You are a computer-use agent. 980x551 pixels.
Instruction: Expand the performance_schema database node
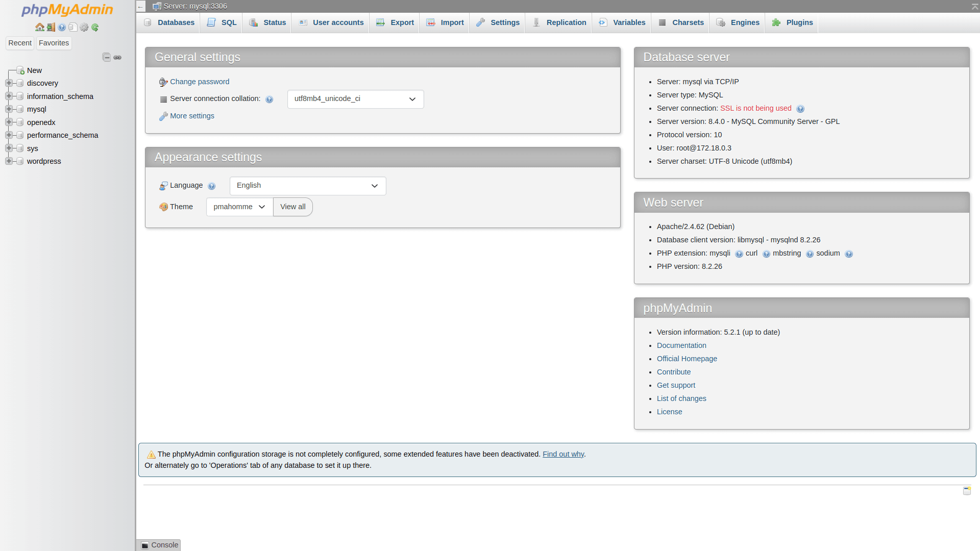[x=9, y=135]
